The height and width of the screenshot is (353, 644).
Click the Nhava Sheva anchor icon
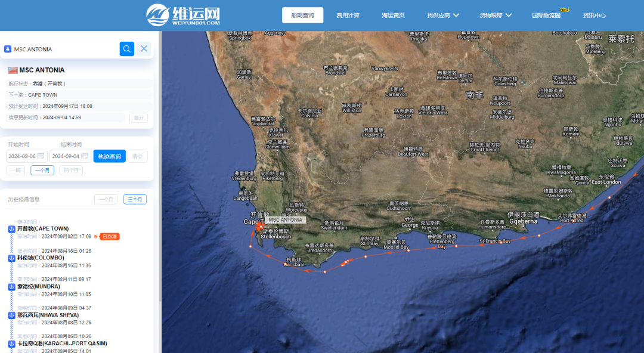pos(11,315)
